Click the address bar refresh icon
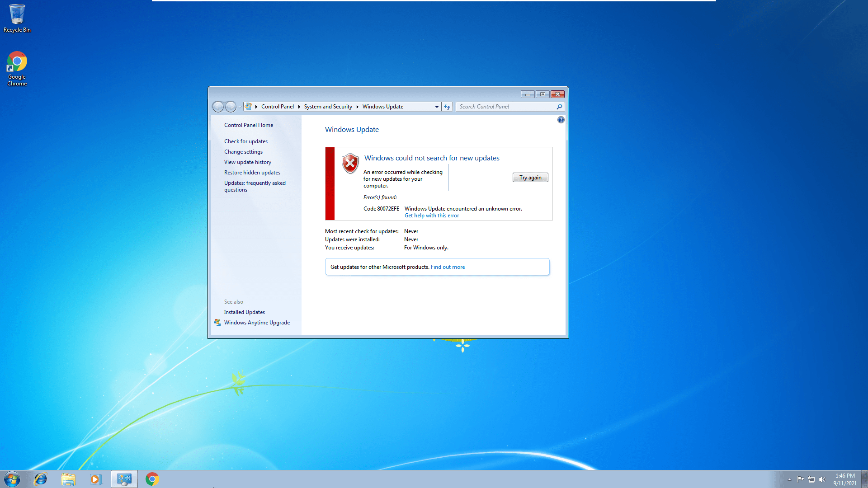 pyautogui.click(x=447, y=107)
